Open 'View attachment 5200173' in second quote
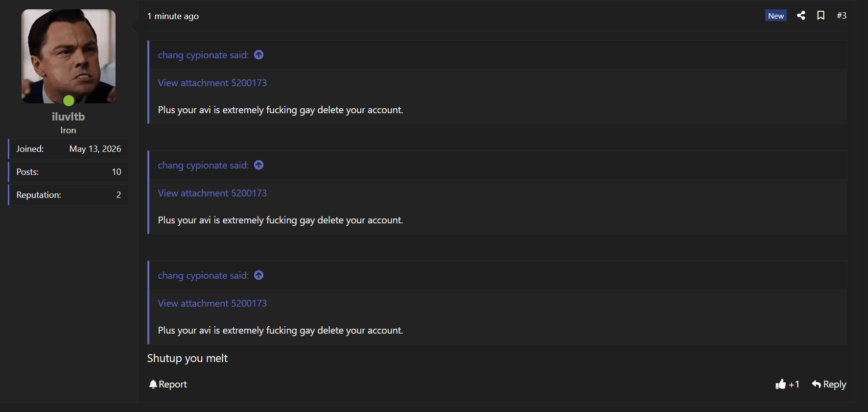Image resolution: width=868 pixels, height=412 pixels. pos(212,193)
